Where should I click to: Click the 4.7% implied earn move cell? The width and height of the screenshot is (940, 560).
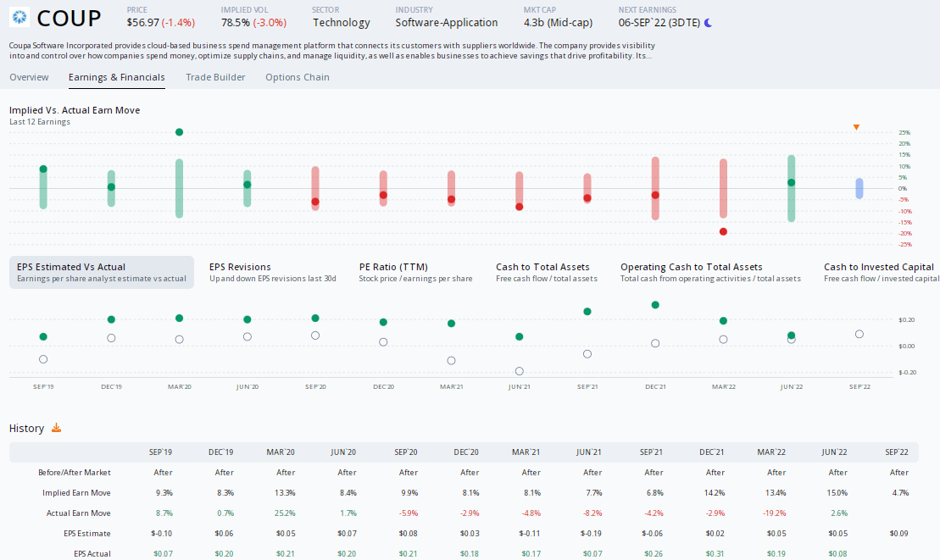[x=900, y=493]
